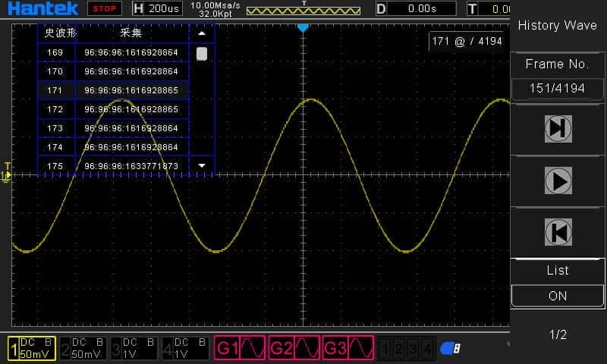The height and width of the screenshot is (364, 607).
Task: Click the blue trigger position marker
Action: click(x=303, y=27)
